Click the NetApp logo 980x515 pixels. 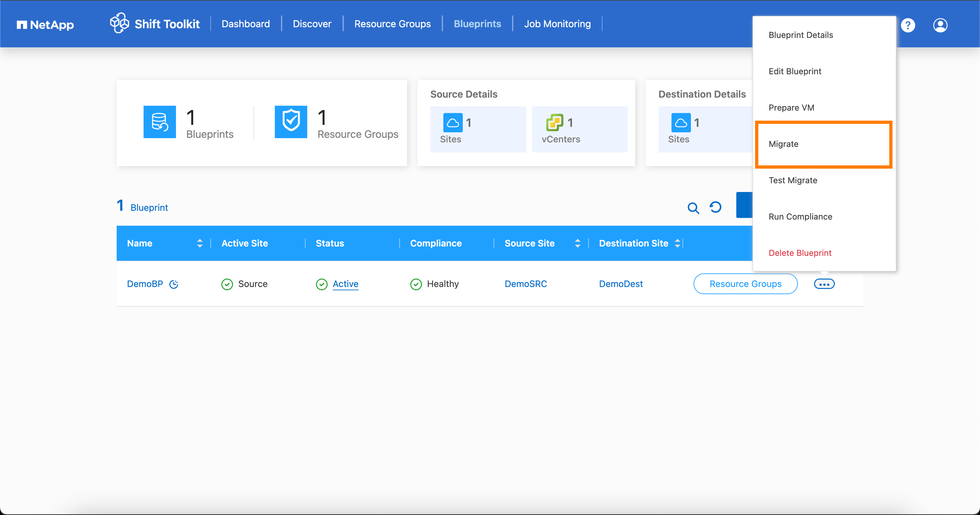45,25
